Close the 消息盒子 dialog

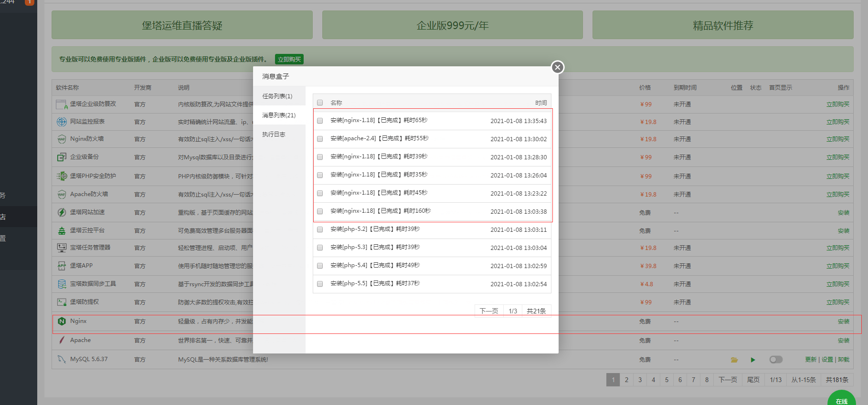(x=557, y=67)
